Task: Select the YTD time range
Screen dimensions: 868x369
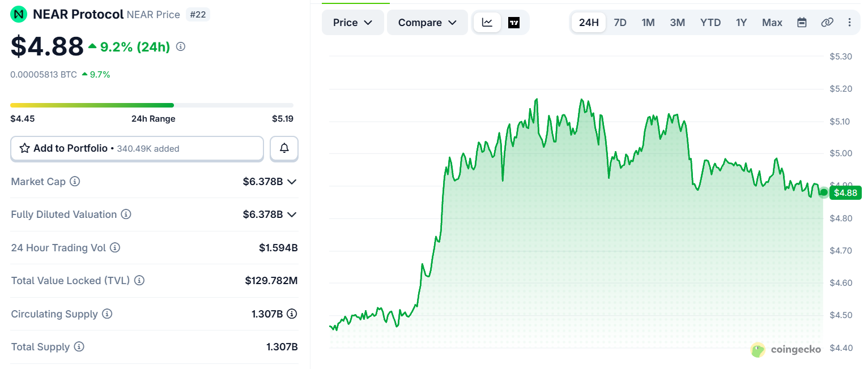Action: (x=710, y=23)
